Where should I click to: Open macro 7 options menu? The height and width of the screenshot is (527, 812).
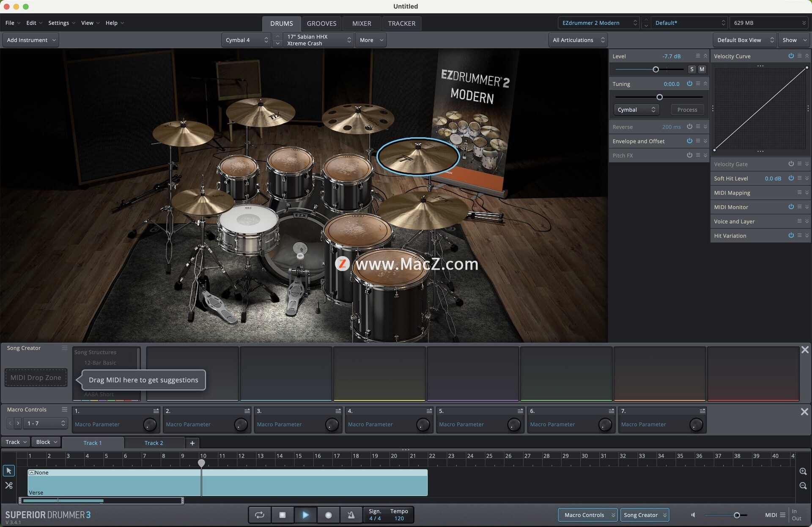tap(702, 411)
